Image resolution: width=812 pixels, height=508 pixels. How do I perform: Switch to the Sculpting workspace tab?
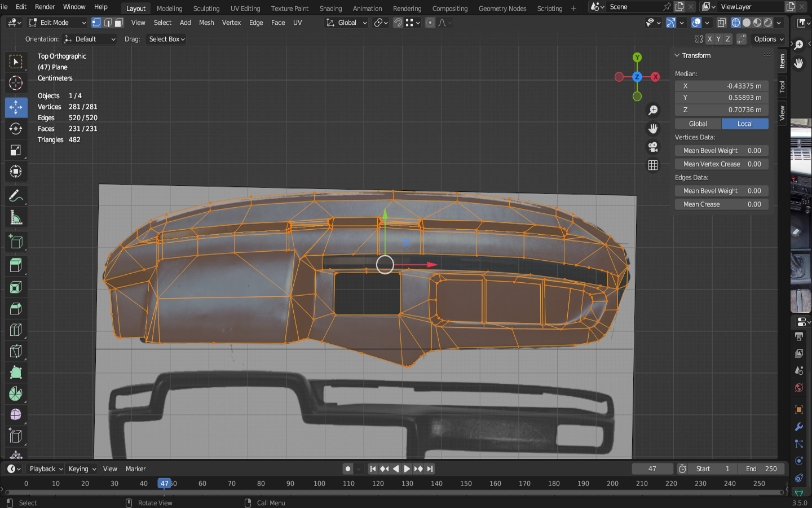click(x=206, y=8)
